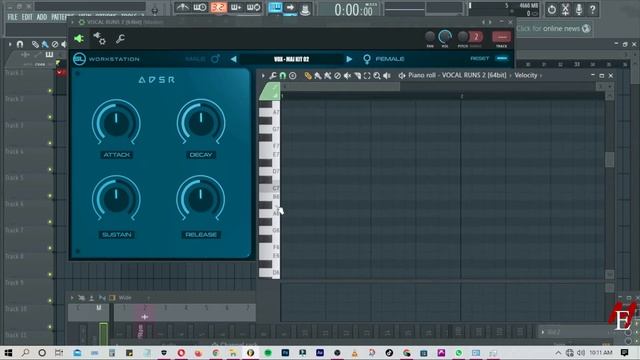This screenshot has width=640, height=360.
Task: Click the piano roll stamp icon
Action: (x=293, y=76)
